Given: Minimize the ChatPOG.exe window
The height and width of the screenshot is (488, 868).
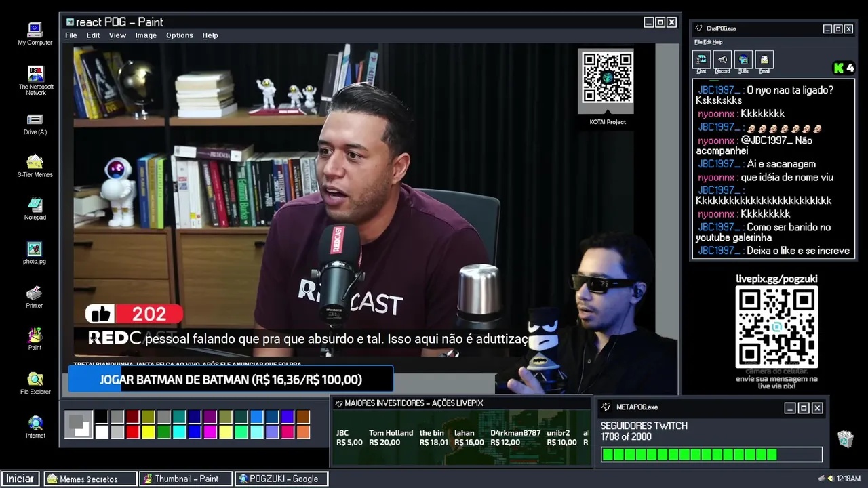Looking at the screenshot, I should [x=827, y=28].
